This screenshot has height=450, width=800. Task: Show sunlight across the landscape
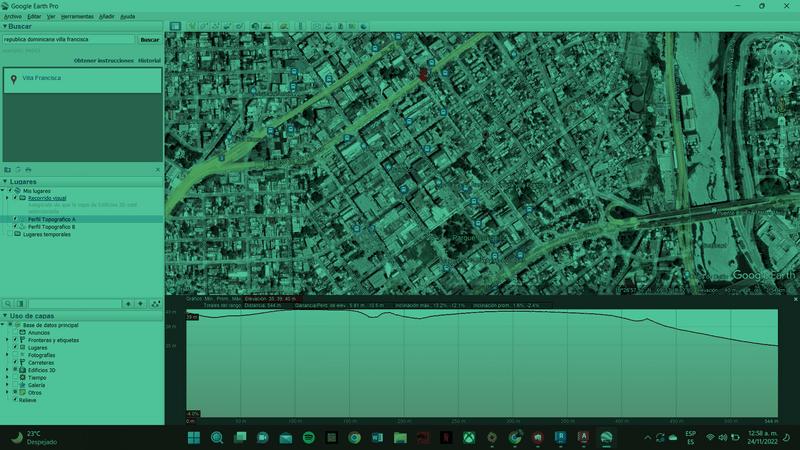267,26
